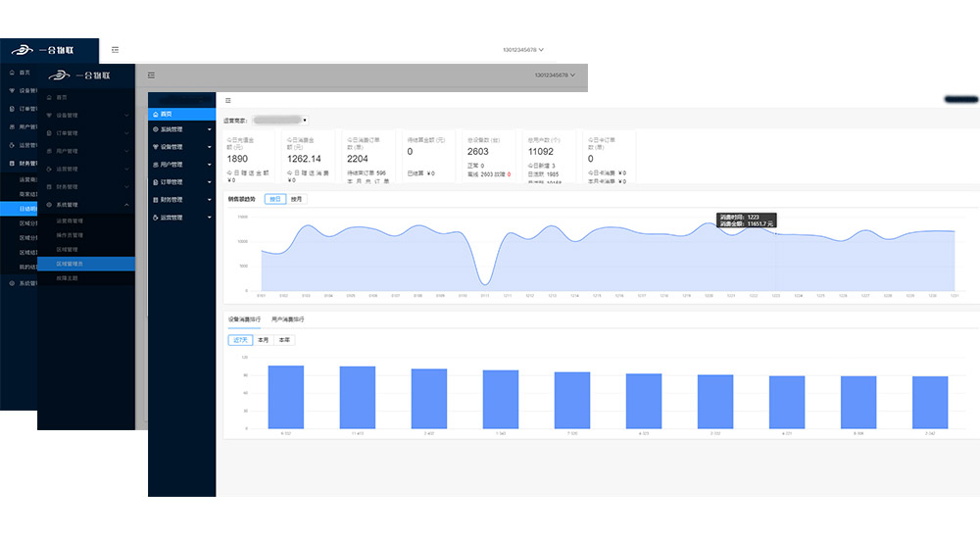The height and width of the screenshot is (539, 980).
Task: Click the 财务管理 icon in the front sidebar
Action: 155,200
